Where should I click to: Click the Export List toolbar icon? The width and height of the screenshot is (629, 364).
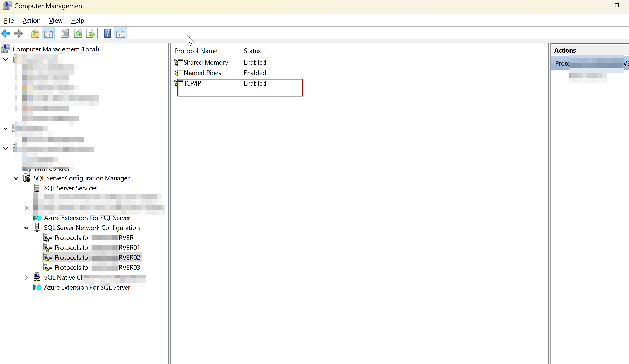coord(90,33)
